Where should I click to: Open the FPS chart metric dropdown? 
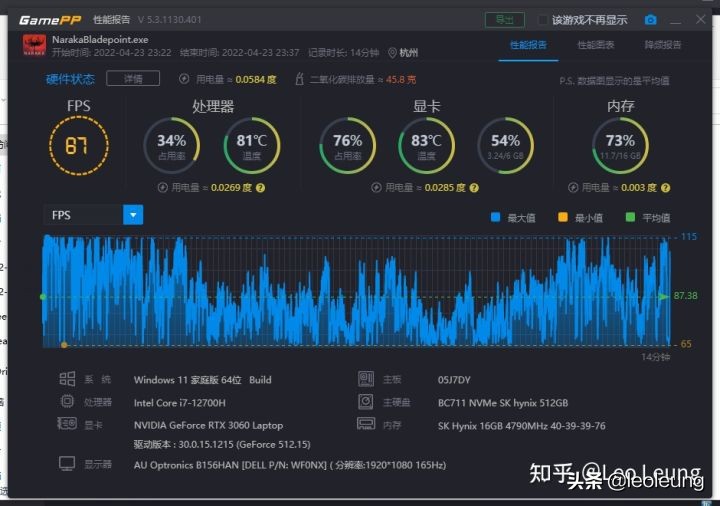coord(133,215)
